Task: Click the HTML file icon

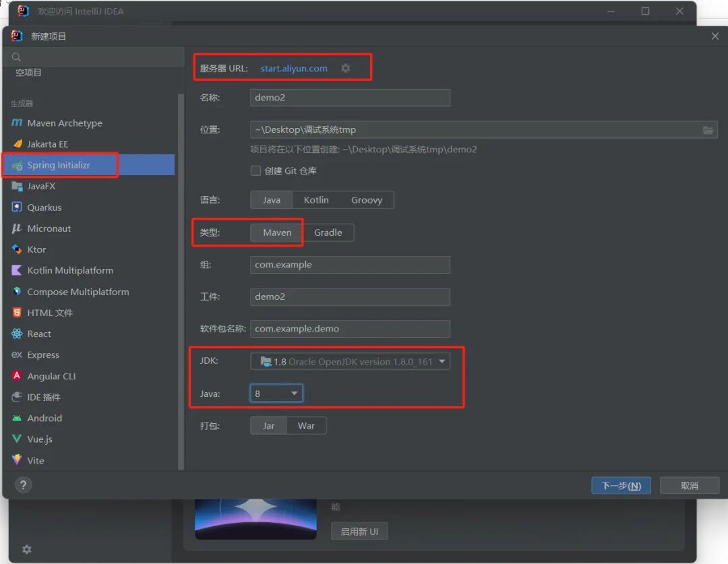Action: pos(17,313)
